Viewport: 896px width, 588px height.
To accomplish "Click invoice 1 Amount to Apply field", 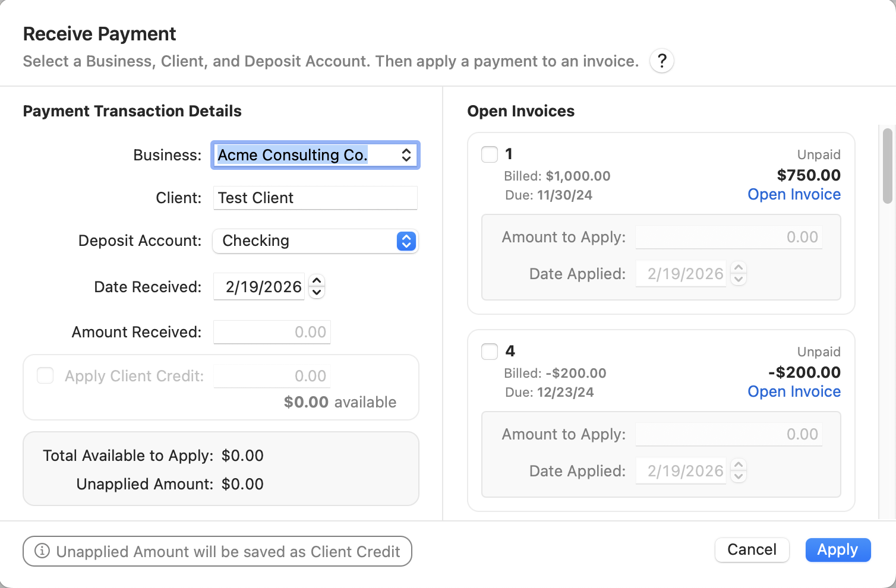I will (x=728, y=237).
